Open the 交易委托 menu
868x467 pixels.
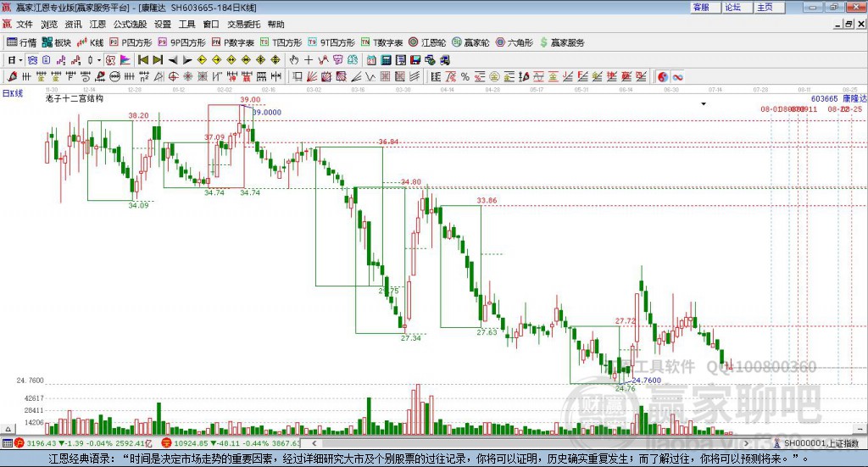[243, 25]
